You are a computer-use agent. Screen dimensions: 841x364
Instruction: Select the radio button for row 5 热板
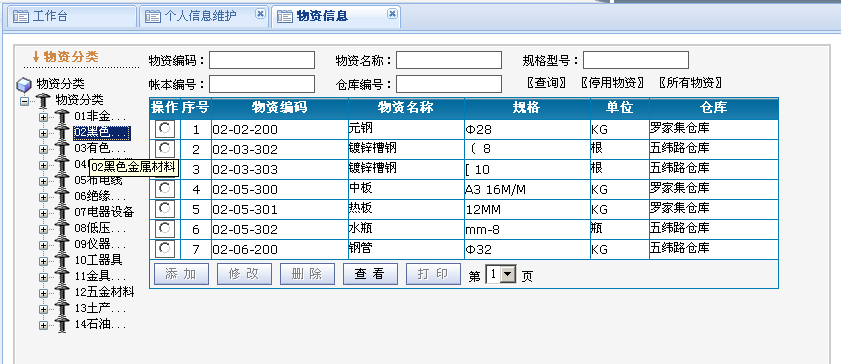[x=165, y=208]
